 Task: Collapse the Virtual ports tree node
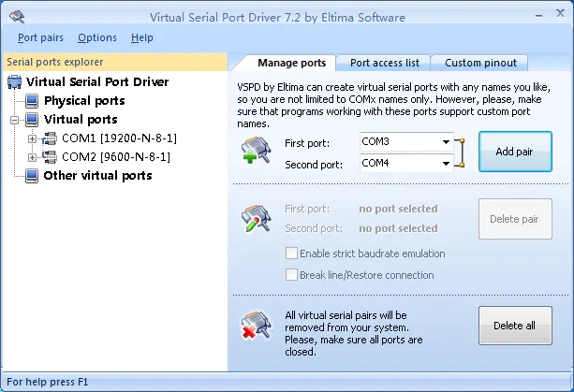[14, 120]
